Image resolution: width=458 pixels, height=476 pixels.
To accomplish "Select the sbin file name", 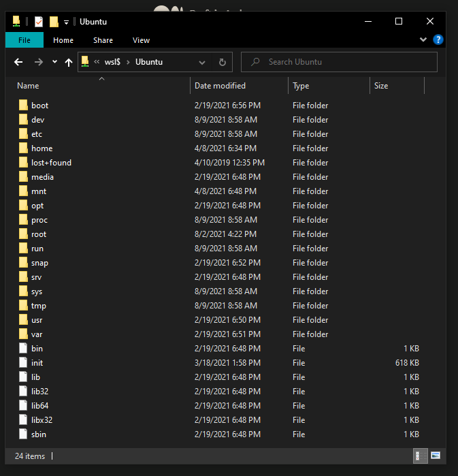I will pyautogui.click(x=39, y=434).
